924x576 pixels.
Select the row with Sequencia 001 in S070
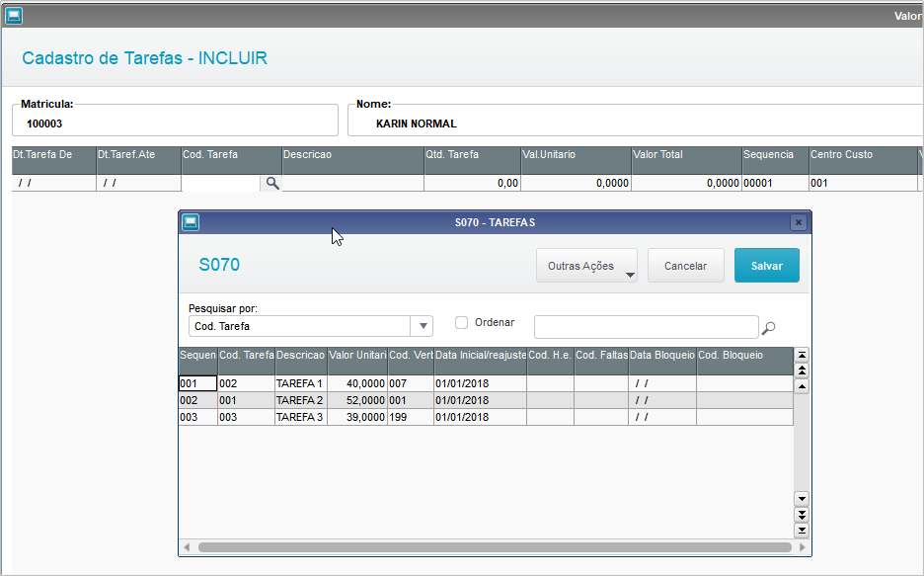coord(486,383)
